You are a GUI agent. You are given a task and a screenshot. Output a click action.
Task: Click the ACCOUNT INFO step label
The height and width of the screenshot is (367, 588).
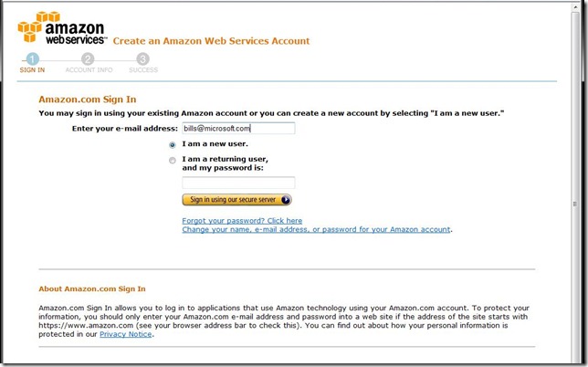coord(89,69)
